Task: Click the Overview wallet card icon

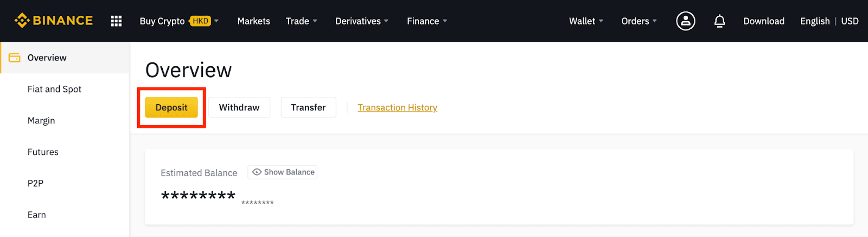Action: pyautogui.click(x=15, y=58)
